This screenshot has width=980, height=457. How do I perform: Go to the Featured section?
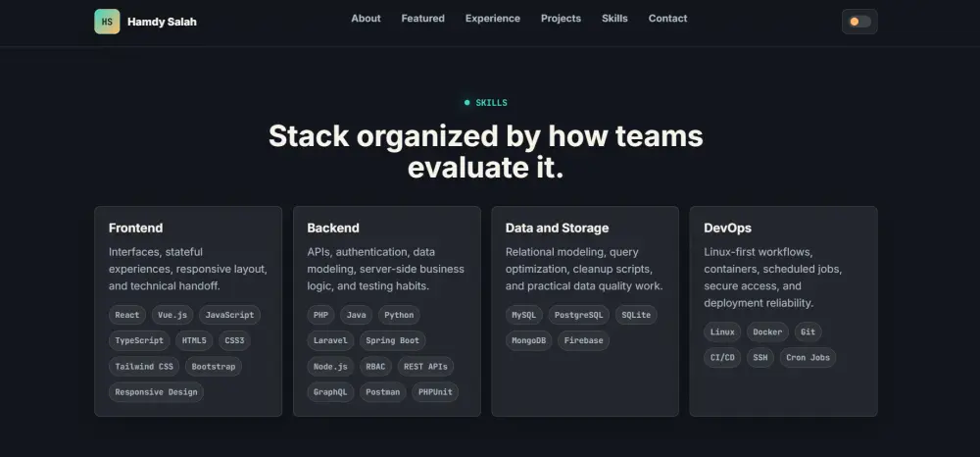click(x=423, y=18)
